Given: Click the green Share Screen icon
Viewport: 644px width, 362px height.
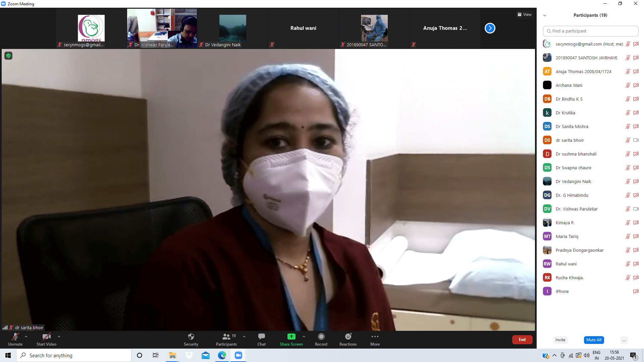Looking at the screenshot, I should tap(291, 337).
